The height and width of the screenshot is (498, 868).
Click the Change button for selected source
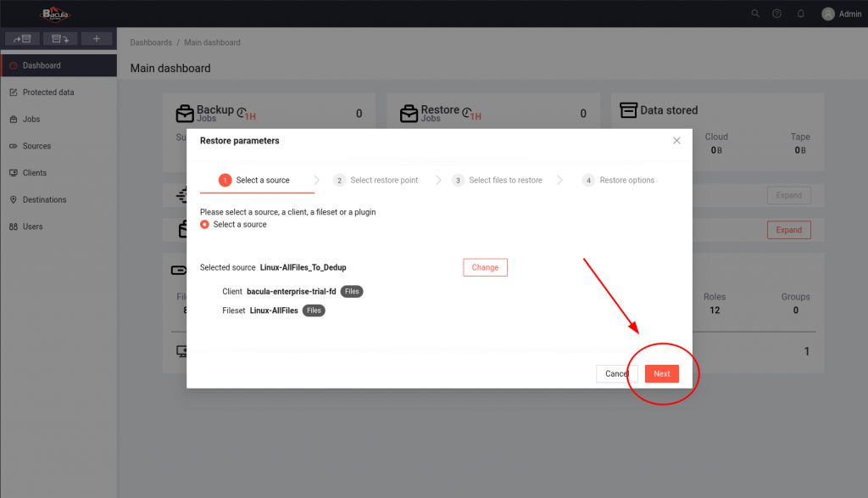pyautogui.click(x=485, y=267)
